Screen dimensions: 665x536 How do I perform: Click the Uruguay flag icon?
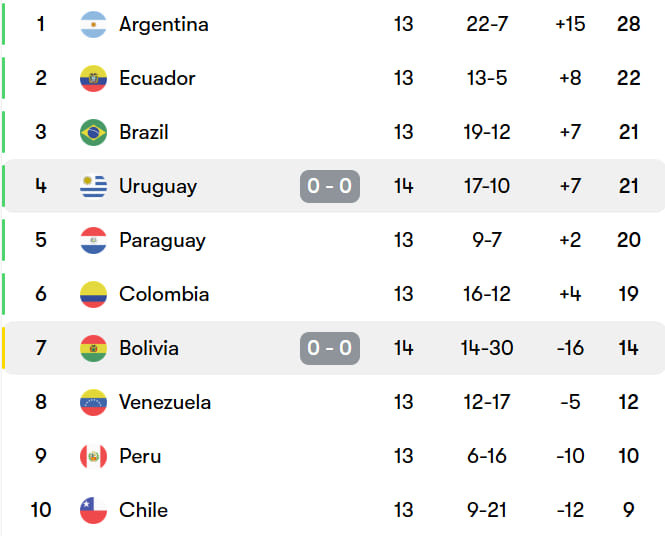[93, 186]
